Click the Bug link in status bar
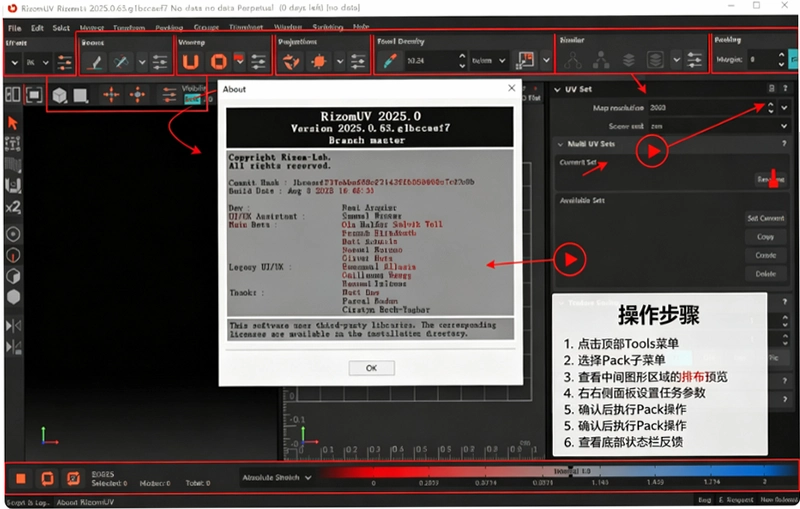Image resolution: width=800 pixels, height=509 pixels. [705, 500]
